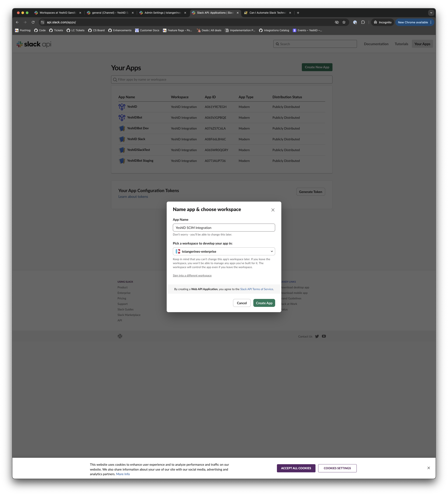Click More Info link in cookie banner
Image resolution: width=448 pixels, height=495 pixels.
(123, 474)
